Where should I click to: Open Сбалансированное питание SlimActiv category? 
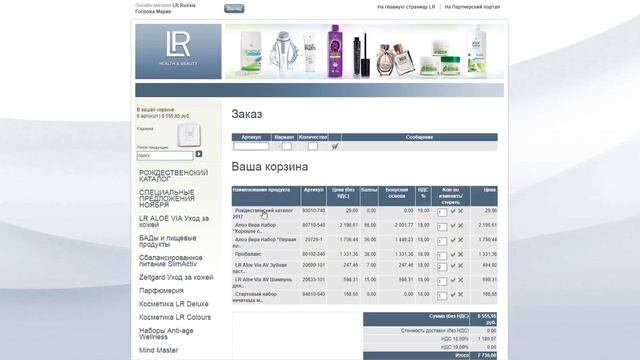[171, 261]
